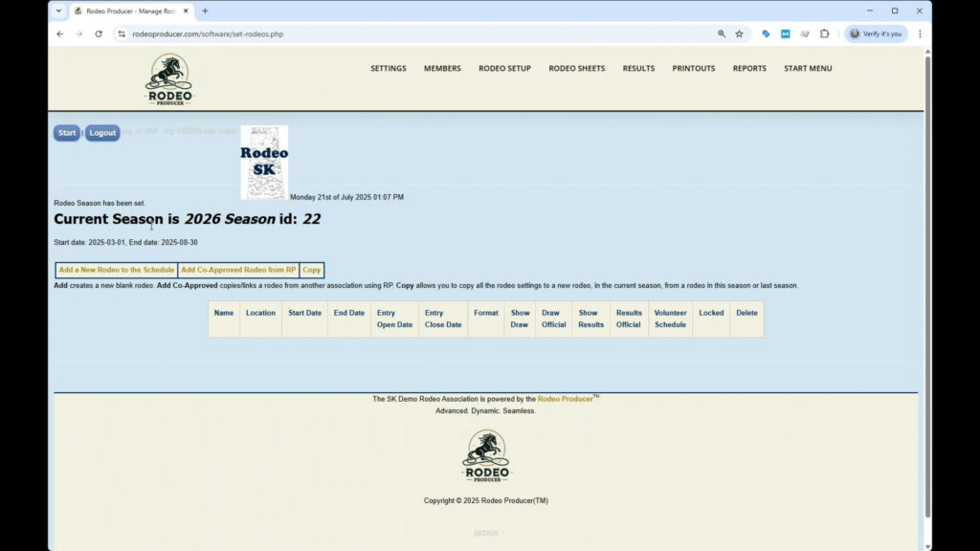Open Chrome's three-dot menu
This screenshot has width=980, height=551.
tap(920, 33)
